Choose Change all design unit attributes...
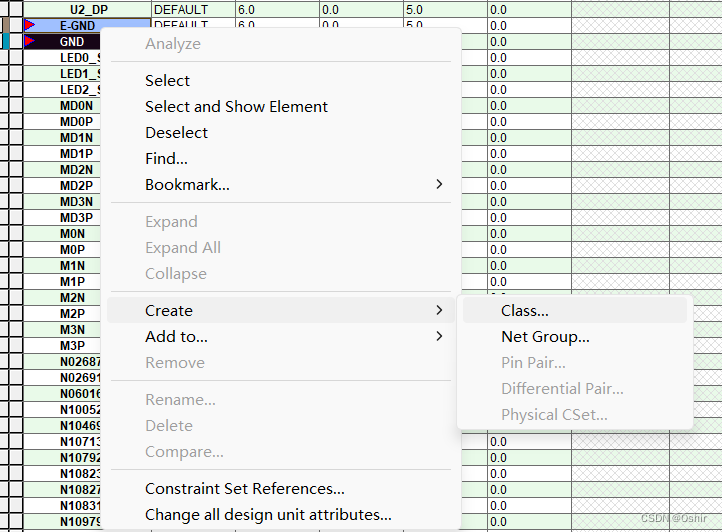 coord(268,515)
